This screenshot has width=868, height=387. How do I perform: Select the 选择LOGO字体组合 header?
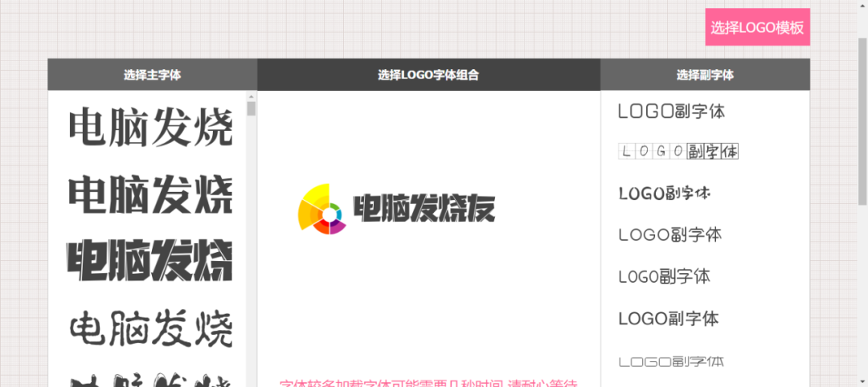[428, 75]
